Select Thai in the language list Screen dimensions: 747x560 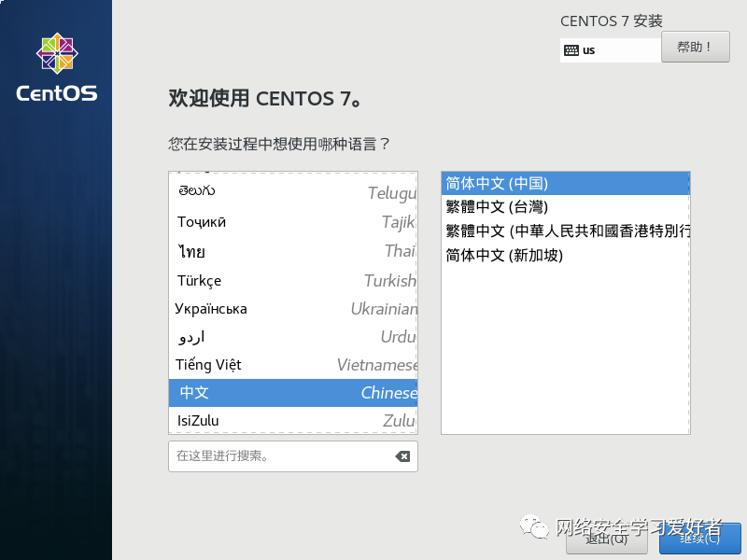tap(293, 251)
